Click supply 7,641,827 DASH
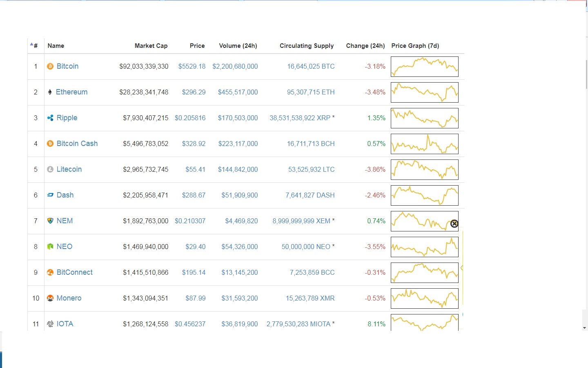The height and width of the screenshot is (368, 588). (310, 195)
